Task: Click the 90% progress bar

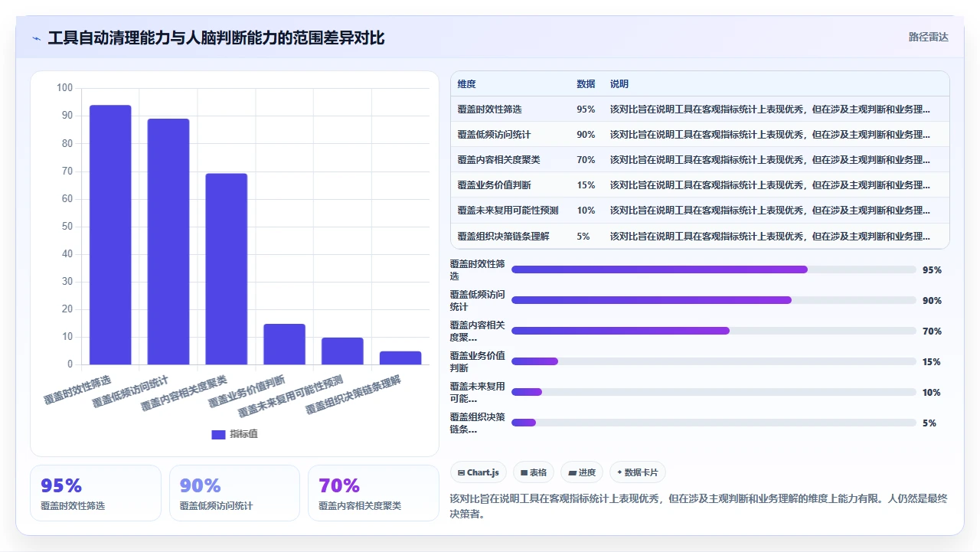Action: point(714,300)
